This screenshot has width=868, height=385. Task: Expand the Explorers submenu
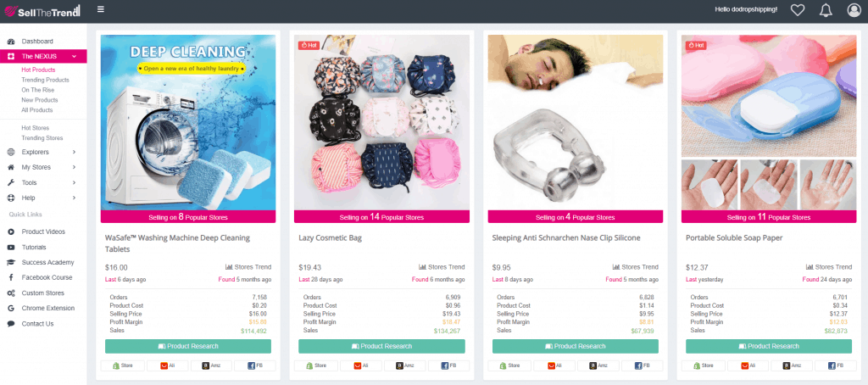(x=43, y=152)
